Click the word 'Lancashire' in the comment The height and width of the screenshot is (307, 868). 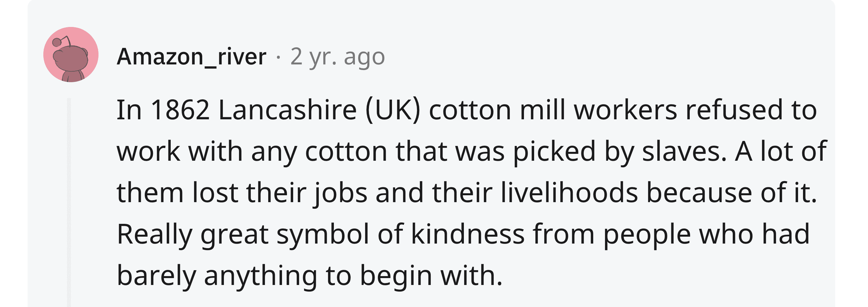(288, 110)
